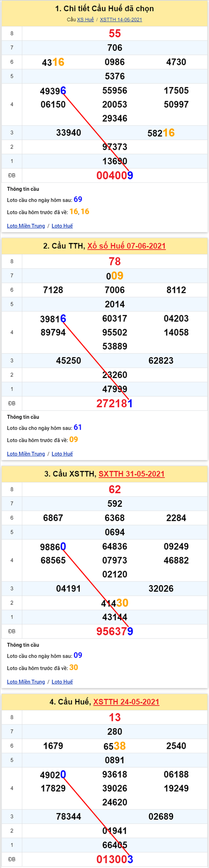This screenshot has height=868, width=209.
Task: Click prize 7 result 009
Action: tap(115, 276)
